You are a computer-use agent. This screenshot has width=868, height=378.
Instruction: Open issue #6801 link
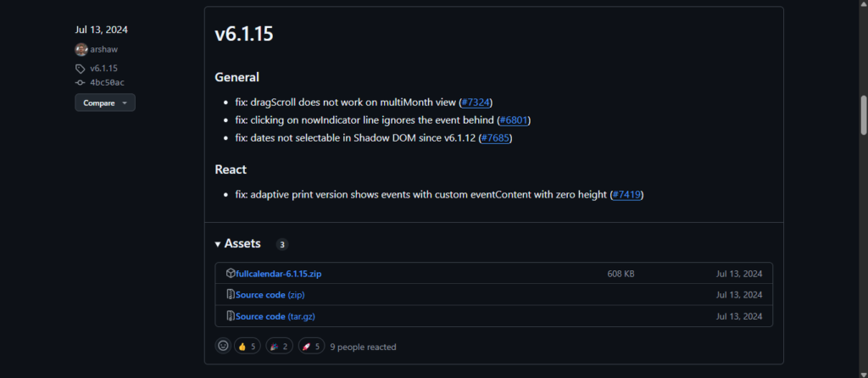[x=515, y=120]
